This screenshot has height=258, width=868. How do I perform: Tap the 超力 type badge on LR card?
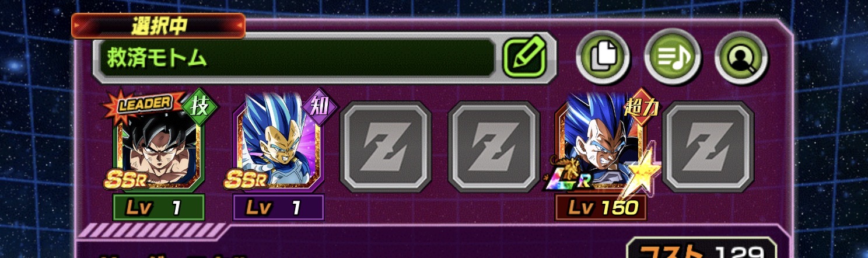click(x=641, y=107)
